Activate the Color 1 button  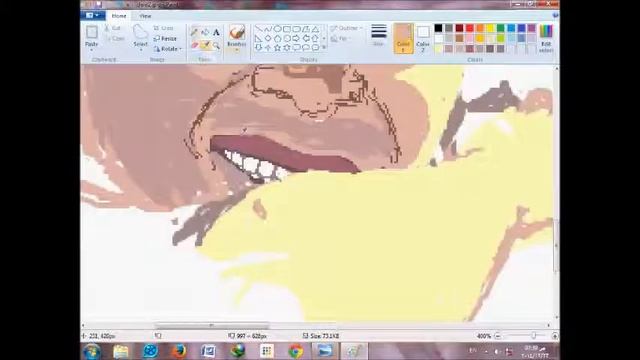coord(403,38)
